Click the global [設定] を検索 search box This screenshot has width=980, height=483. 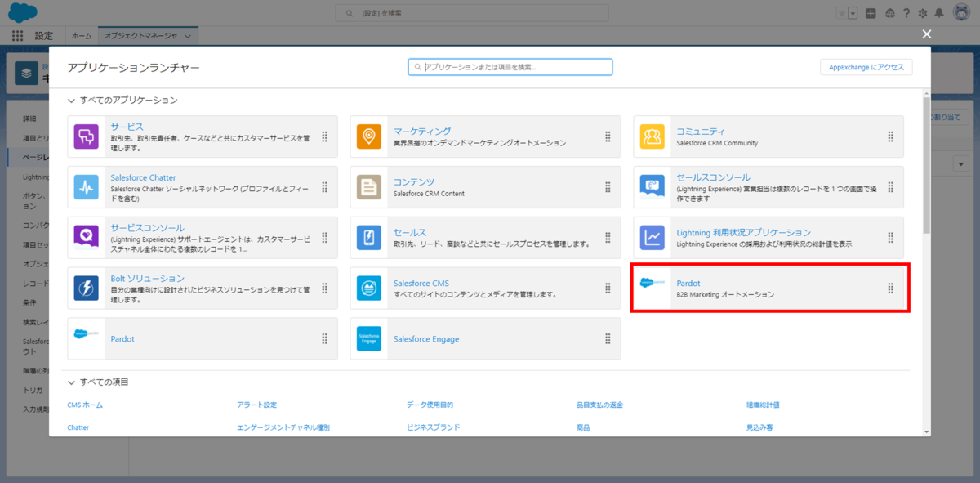coord(472,13)
